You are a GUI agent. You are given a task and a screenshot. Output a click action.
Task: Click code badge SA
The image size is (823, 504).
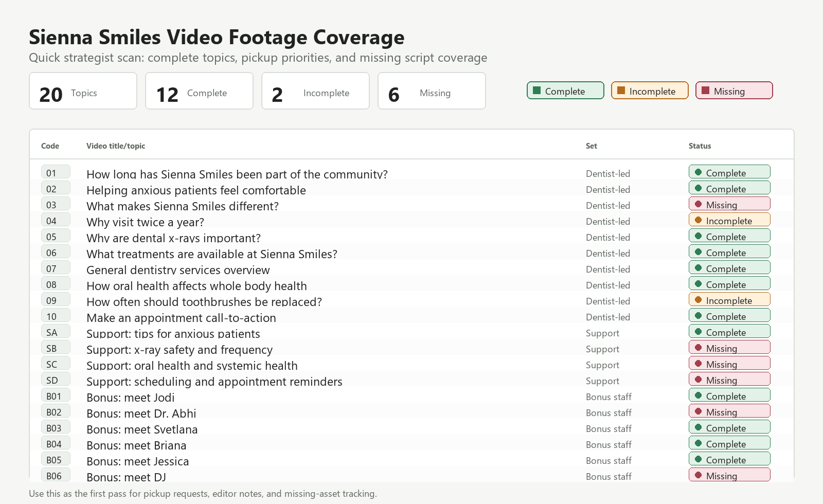click(x=56, y=331)
